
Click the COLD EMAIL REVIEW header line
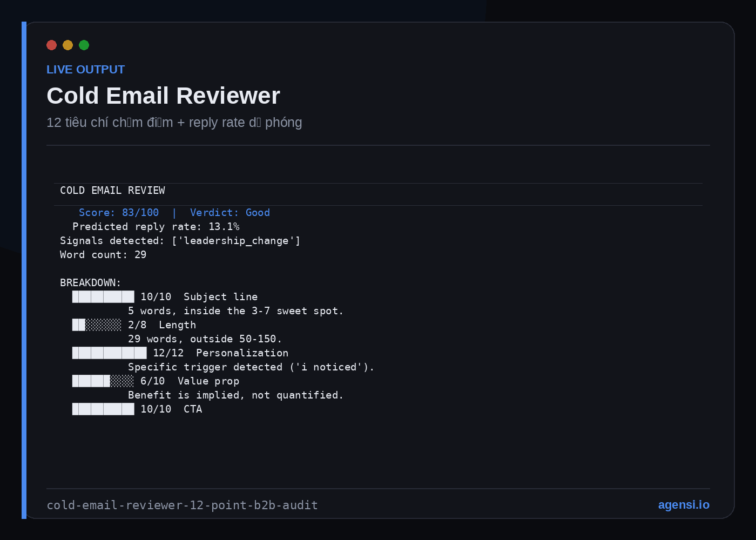[x=112, y=191]
